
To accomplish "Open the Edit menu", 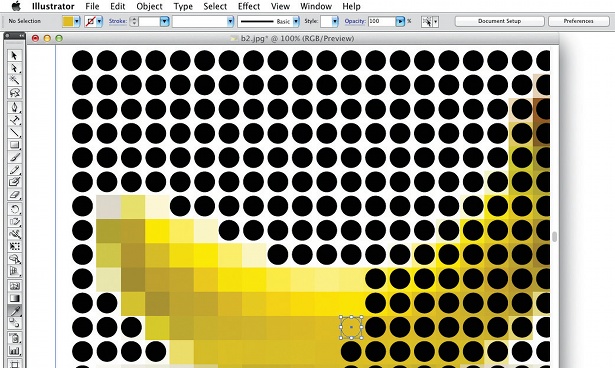I will pyautogui.click(x=118, y=6).
